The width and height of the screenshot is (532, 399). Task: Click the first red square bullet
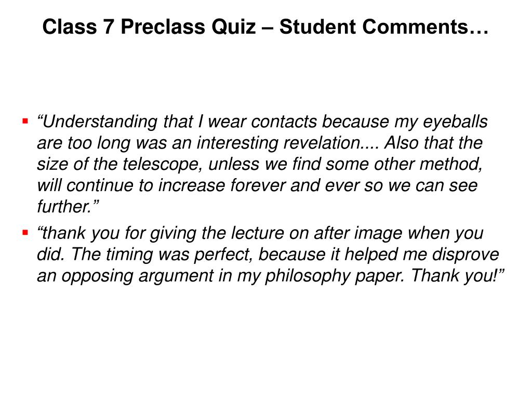pos(24,122)
